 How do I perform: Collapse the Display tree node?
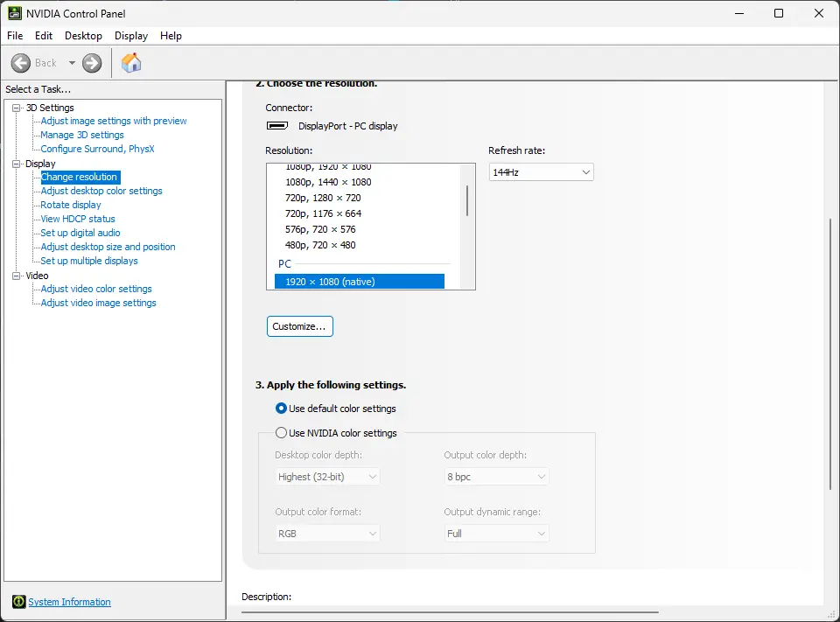pos(17,164)
